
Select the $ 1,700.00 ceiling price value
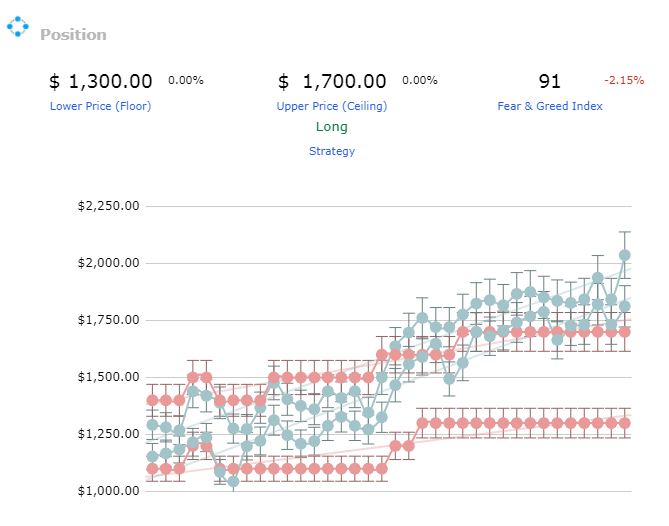click(332, 81)
